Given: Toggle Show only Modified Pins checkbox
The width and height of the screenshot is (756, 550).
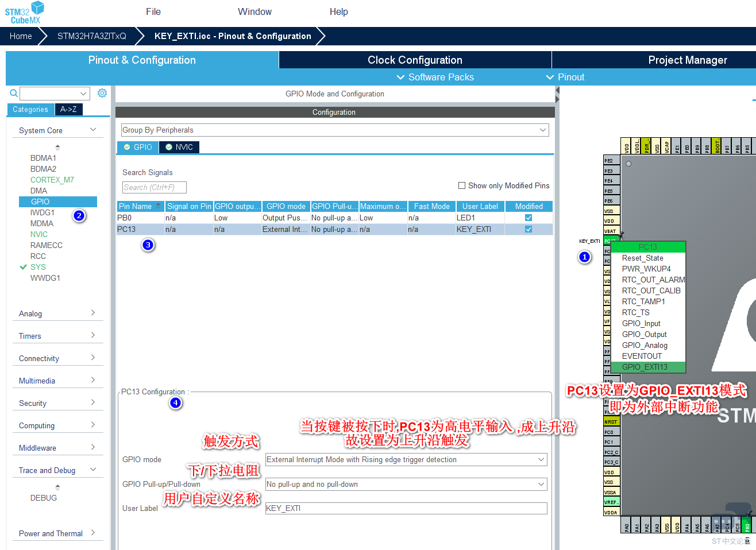Looking at the screenshot, I should (x=462, y=185).
